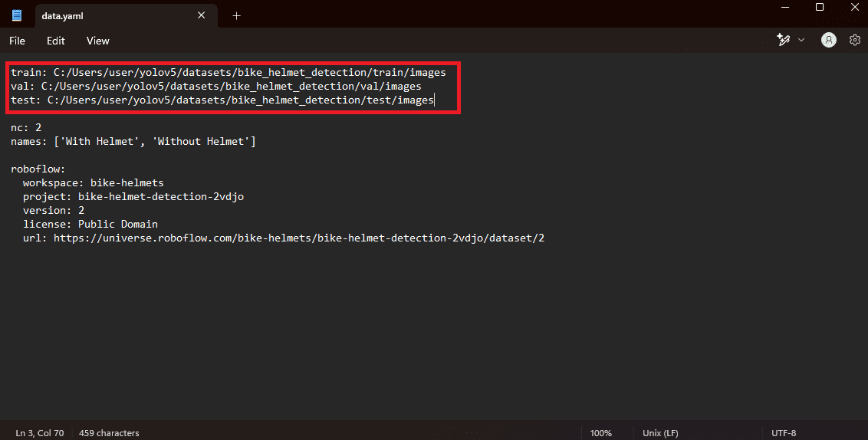Open the user account profile icon
Screen dimensions: 868x440
tap(829, 40)
